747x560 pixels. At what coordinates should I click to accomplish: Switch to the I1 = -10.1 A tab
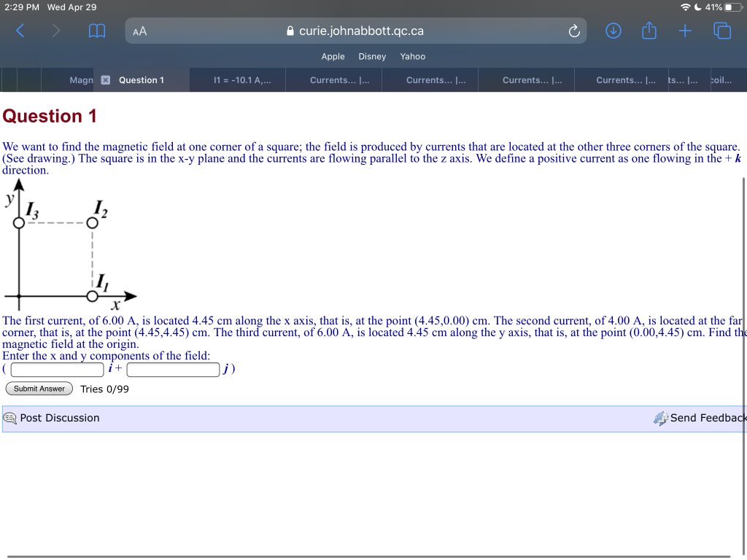point(239,80)
